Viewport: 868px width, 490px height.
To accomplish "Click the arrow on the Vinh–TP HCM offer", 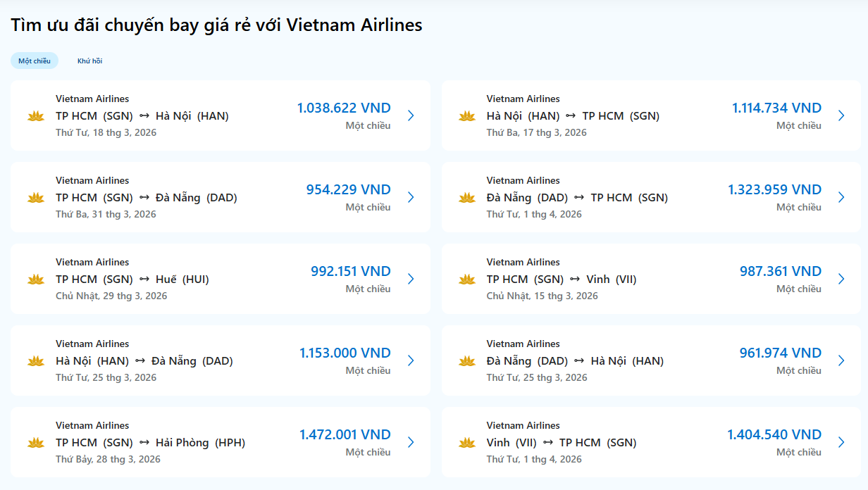I will click(841, 442).
